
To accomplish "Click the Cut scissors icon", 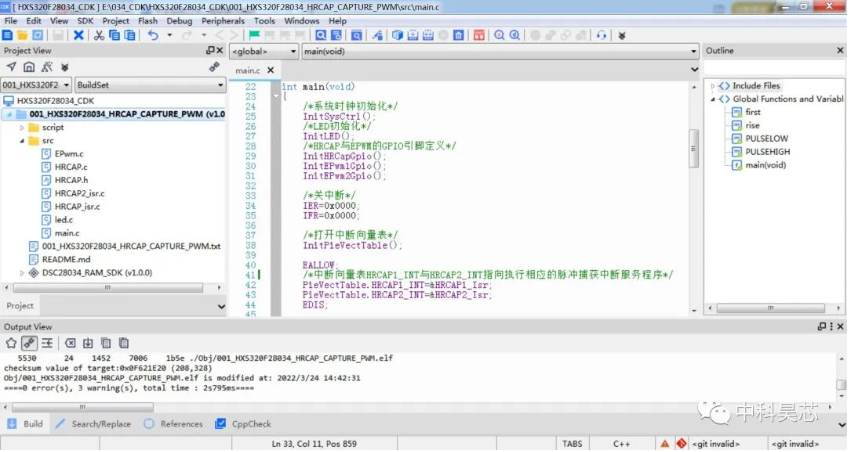I will pyautogui.click(x=99, y=35).
